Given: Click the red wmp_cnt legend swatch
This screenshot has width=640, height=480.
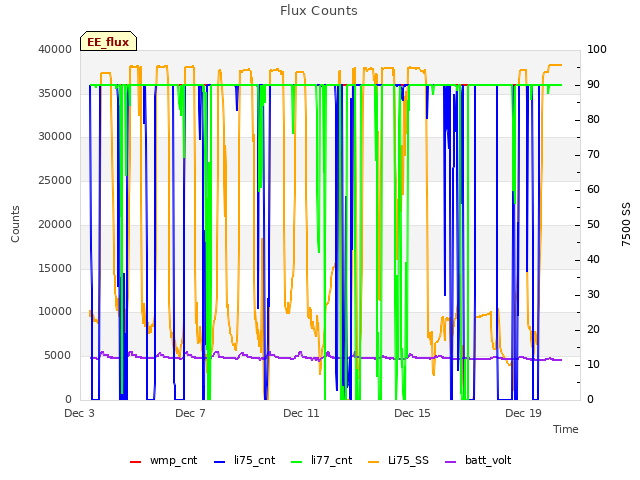Looking at the screenshot, I should pos(136,462).
